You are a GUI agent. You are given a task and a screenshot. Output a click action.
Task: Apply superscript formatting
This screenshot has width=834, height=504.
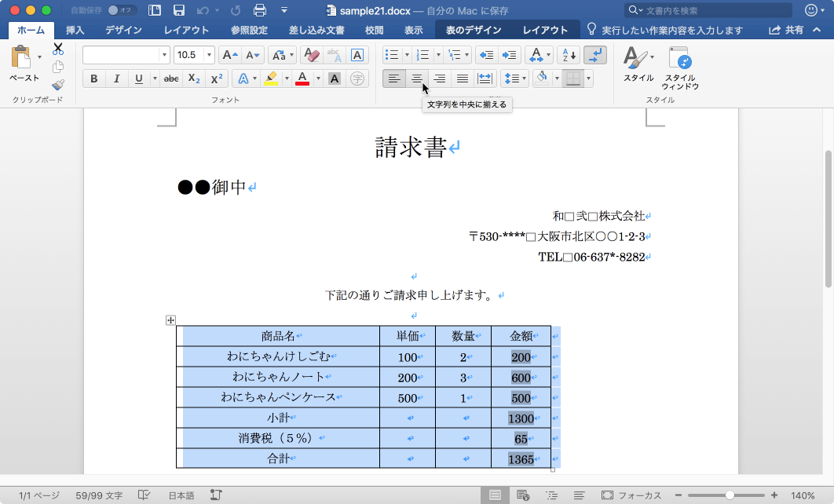[217, 79]
